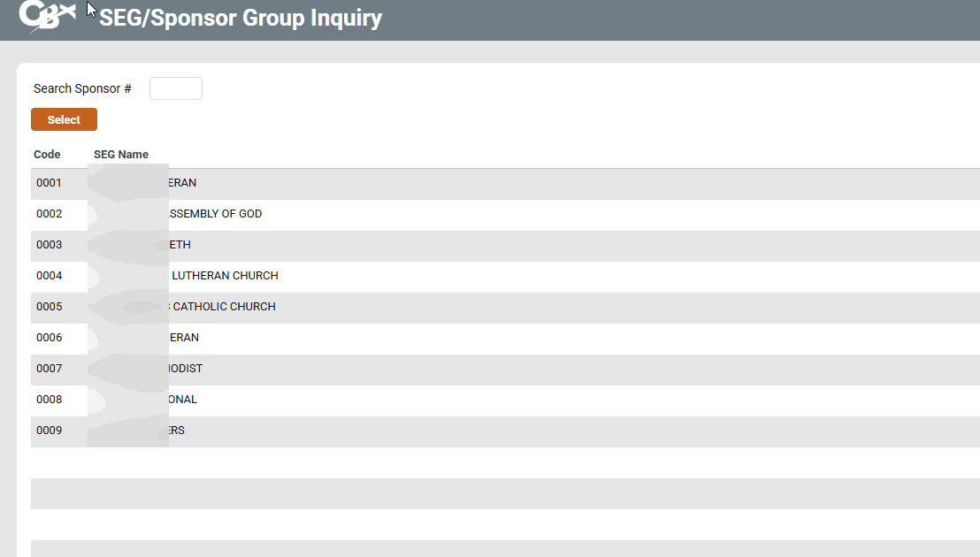The width and height of the screenshot is (980, 557).
Task: Pick the entry with code 0005
Action: pos(50,307)
